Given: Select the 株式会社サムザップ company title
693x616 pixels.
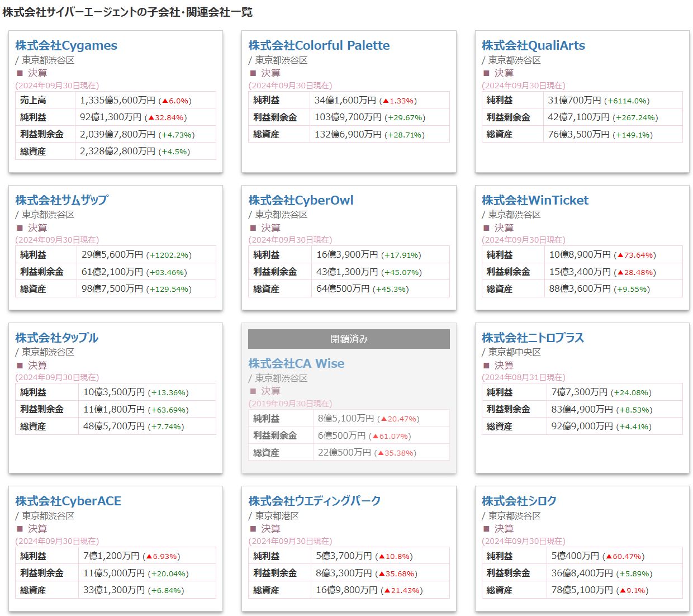Looking at the screenshot, I should pyautogui.click(x=61, y=200).
